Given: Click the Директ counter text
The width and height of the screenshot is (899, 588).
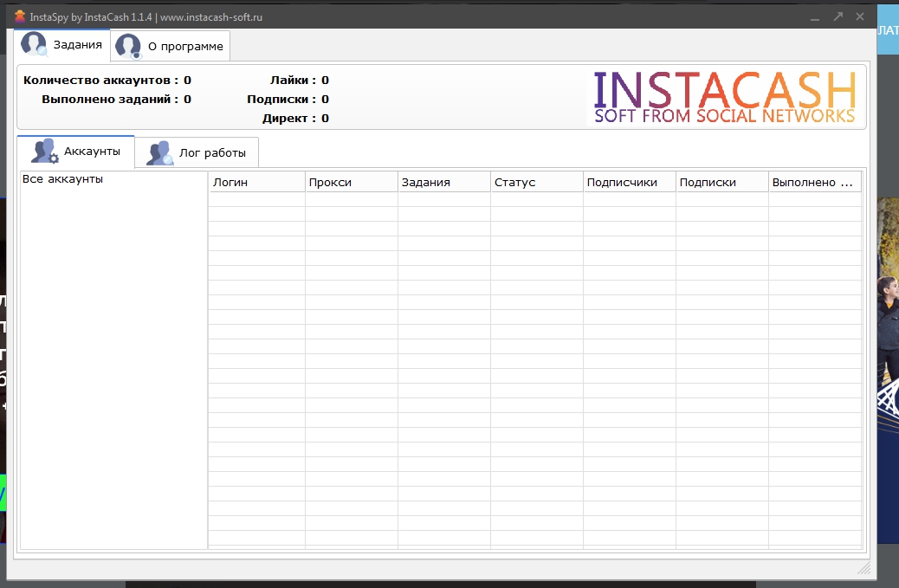Looking at the screenshot, I should click(295, 119).
